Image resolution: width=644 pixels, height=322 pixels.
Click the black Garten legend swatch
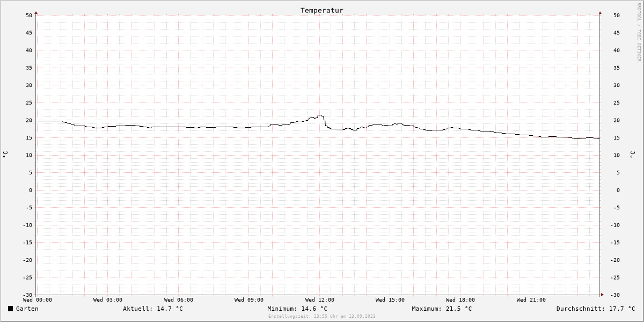(x=10, y=309)
